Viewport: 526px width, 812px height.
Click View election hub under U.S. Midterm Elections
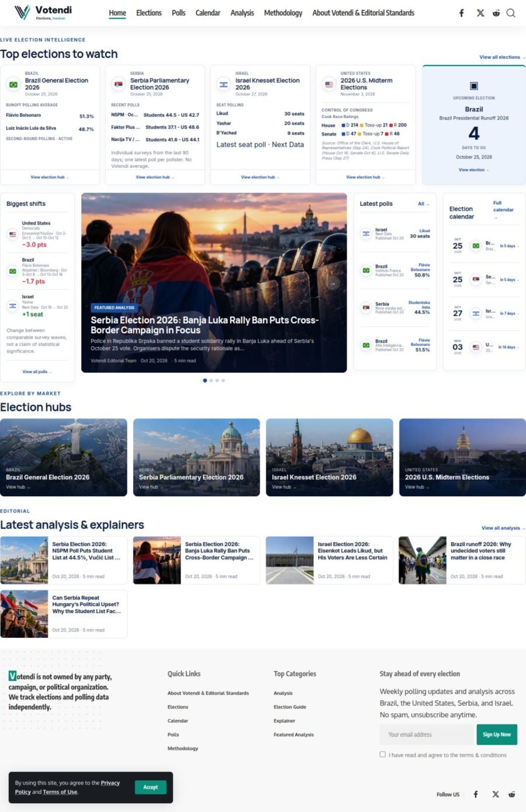tap(365, 177)
